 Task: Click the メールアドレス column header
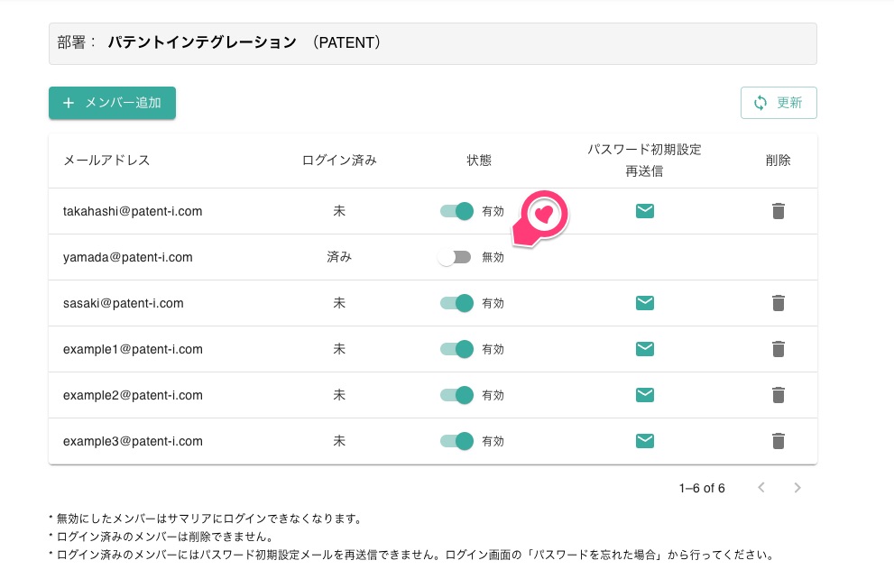click(106, 161)
